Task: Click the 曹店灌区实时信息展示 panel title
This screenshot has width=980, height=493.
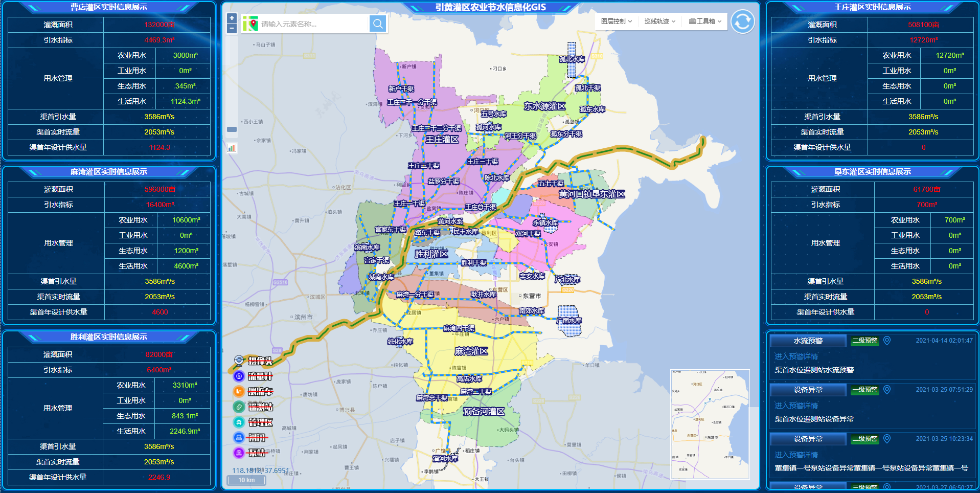Action: pyautogui.click(x=109, y=7)
